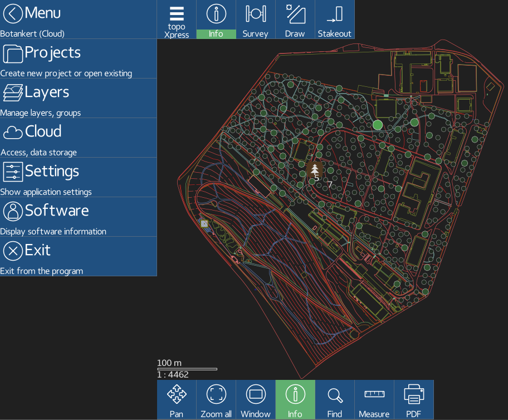508x420 pixels.
Task: Activate the Pan tool
Action: click(x=177, y=399)
